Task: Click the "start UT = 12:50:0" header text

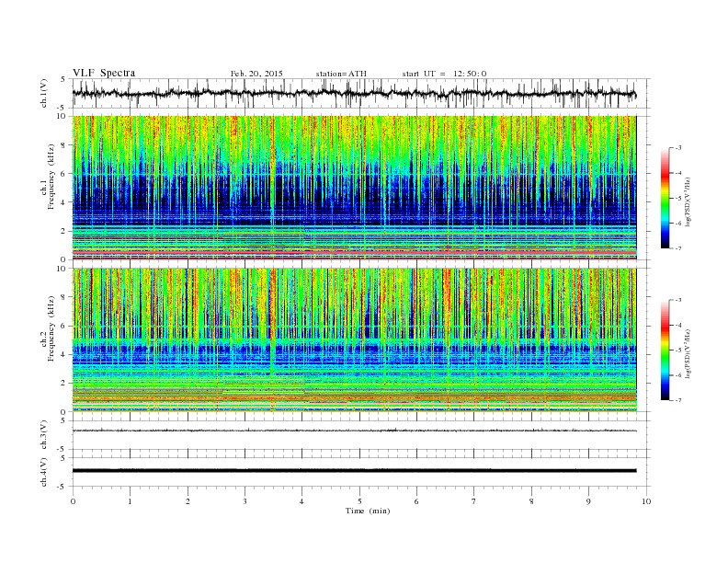Action: click(x=444, y=74)
